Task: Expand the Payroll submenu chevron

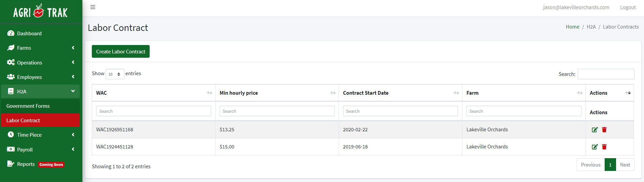Action: (73, 149)
